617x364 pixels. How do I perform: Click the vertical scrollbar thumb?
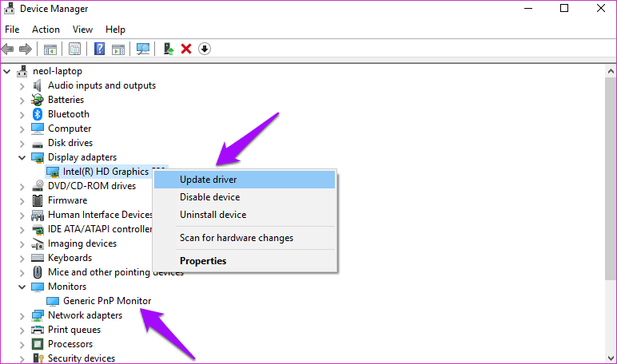[611, 179]
